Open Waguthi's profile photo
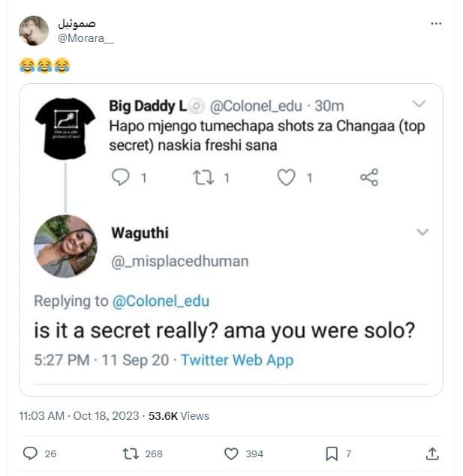463x476 pixels. (x=66, y=246)
